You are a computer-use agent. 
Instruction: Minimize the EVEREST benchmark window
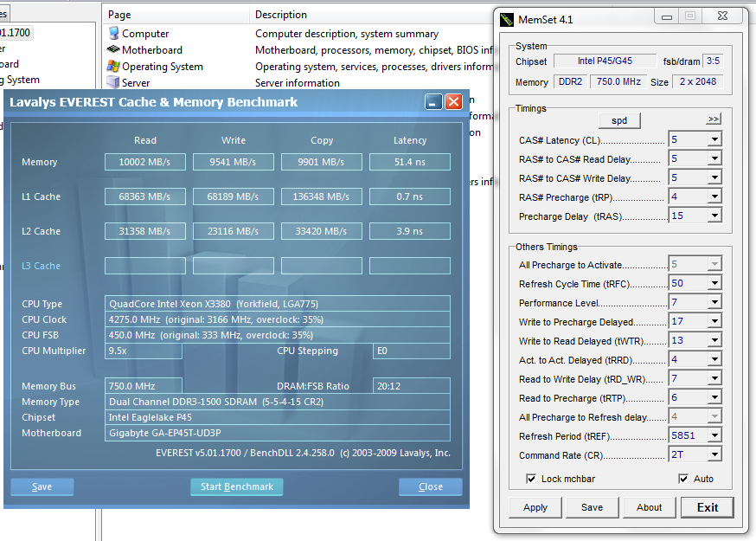[x=433, y=102]
